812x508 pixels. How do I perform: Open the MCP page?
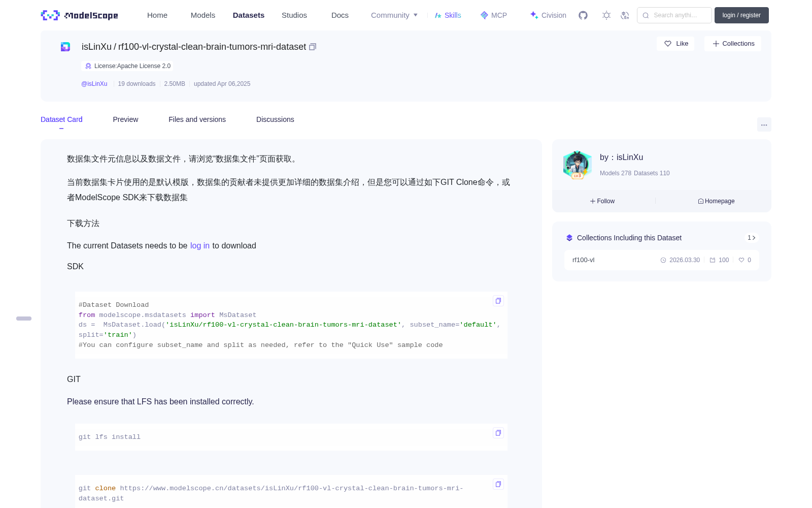click(494, 15)
